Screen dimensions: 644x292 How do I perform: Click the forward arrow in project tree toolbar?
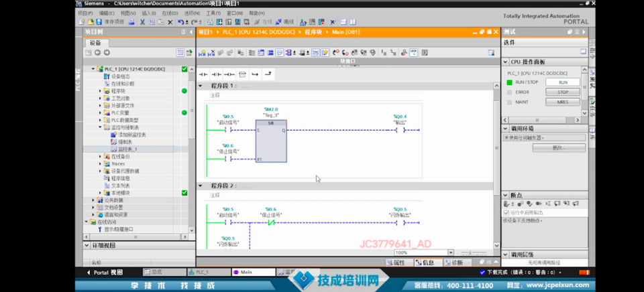(x=107, y=52)
